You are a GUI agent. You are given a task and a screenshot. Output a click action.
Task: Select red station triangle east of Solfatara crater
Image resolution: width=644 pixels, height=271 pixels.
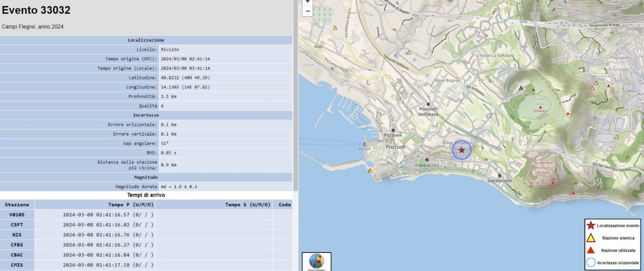tap(568, 113)
